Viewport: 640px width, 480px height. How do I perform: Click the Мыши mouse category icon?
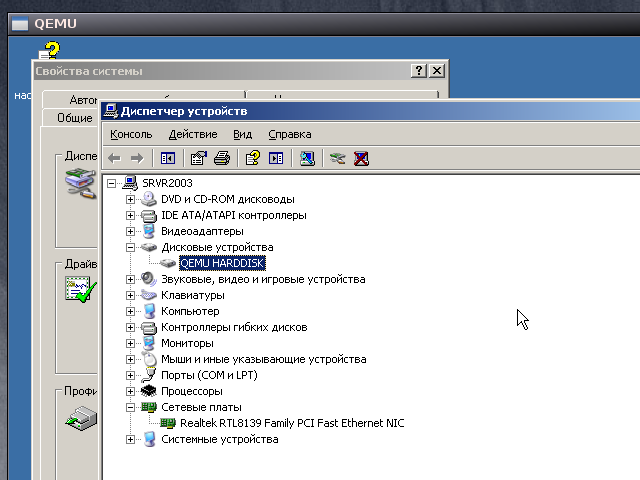click(x=149, y=359)
